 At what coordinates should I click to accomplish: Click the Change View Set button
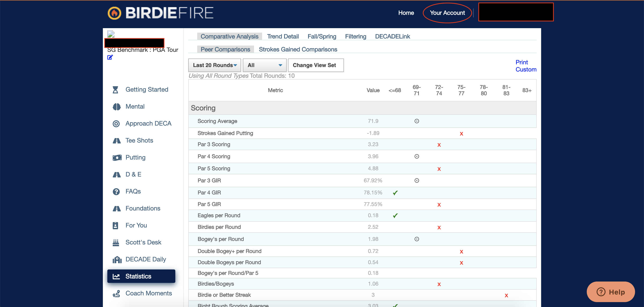click(316, 65)
